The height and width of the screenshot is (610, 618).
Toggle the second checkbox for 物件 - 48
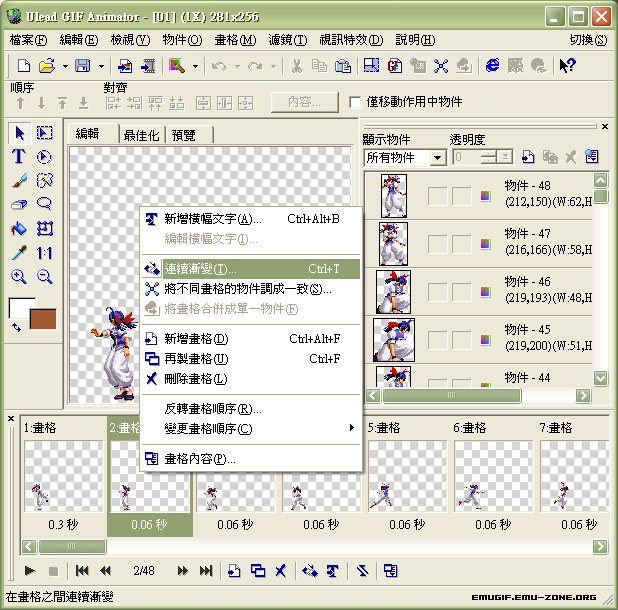pyautogui.click(x=462, y=196)
